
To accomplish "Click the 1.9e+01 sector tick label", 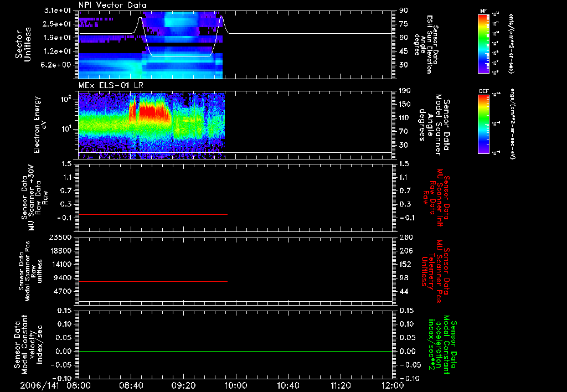I will tap(58, 38).
